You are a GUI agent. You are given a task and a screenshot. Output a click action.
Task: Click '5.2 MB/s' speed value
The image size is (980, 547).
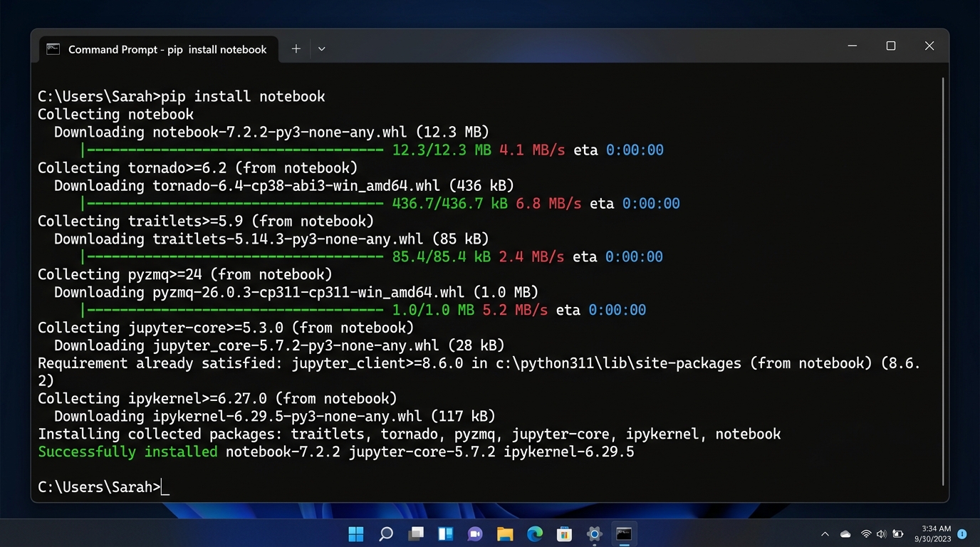pos(515,311)
